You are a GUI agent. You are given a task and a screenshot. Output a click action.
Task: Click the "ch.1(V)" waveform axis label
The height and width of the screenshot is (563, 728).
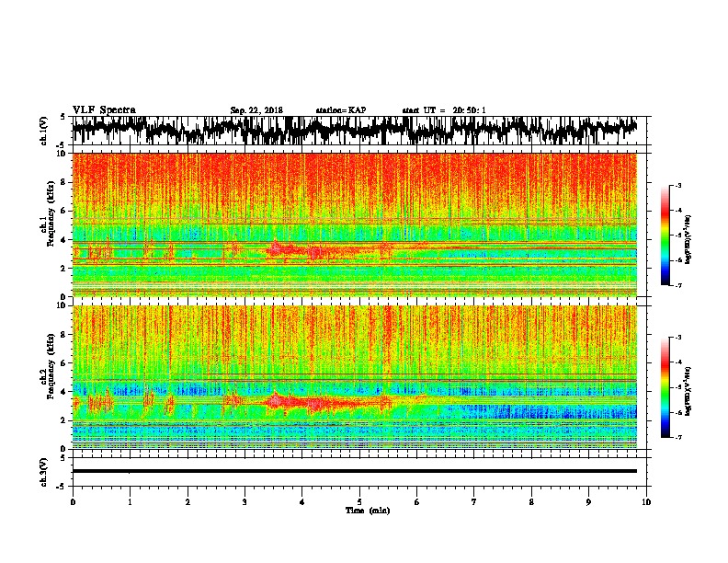tap(43, 131)
